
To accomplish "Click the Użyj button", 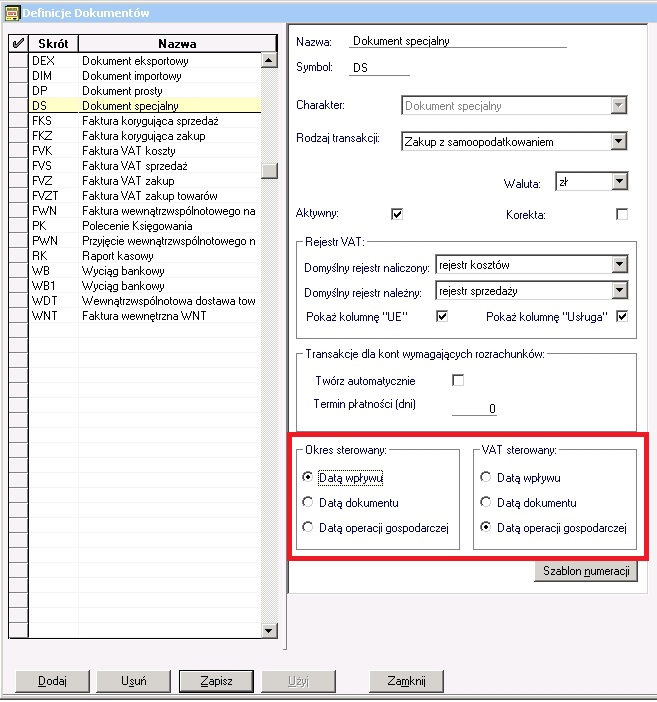I will 298,681.
